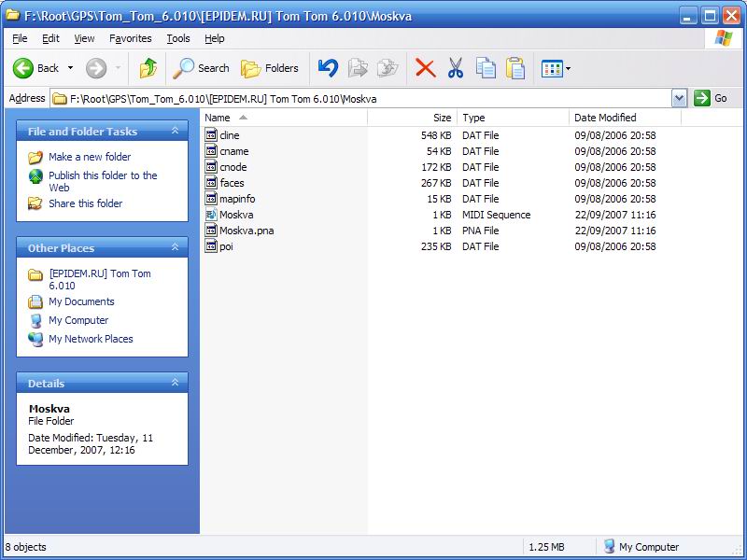Select the Moskva.pna file
747x560 pixels.
[246, 231]
